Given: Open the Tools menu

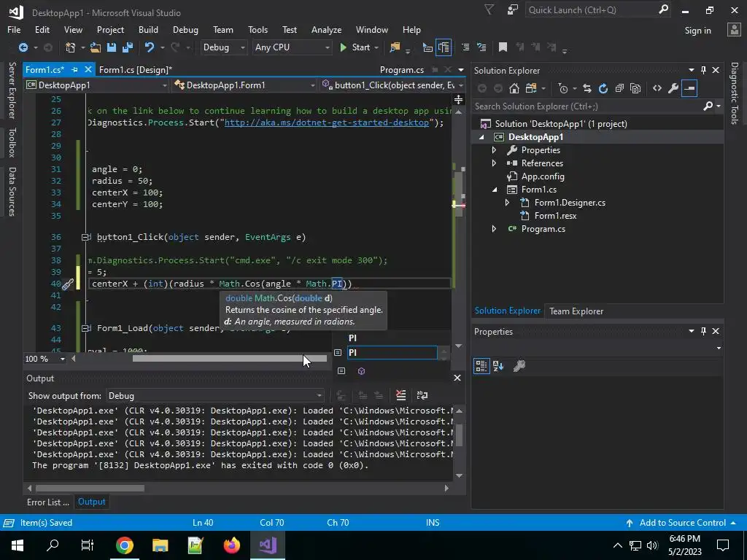Looking at the screenshot, I should click(x=258, y=29).
